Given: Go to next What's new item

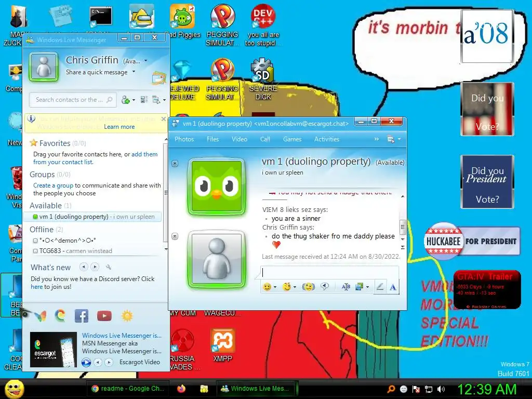Looking at the screenshot, I should pyautogui.click(x=95, y=267).
